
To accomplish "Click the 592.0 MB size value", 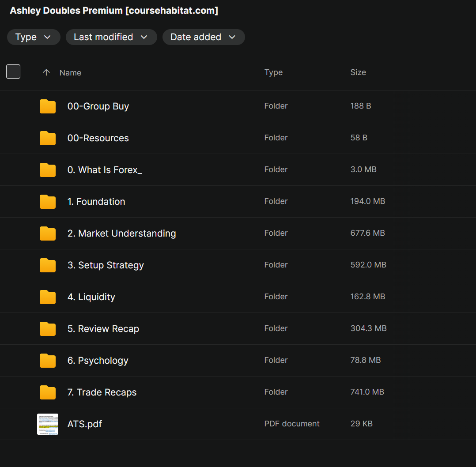I will point(368,264).
